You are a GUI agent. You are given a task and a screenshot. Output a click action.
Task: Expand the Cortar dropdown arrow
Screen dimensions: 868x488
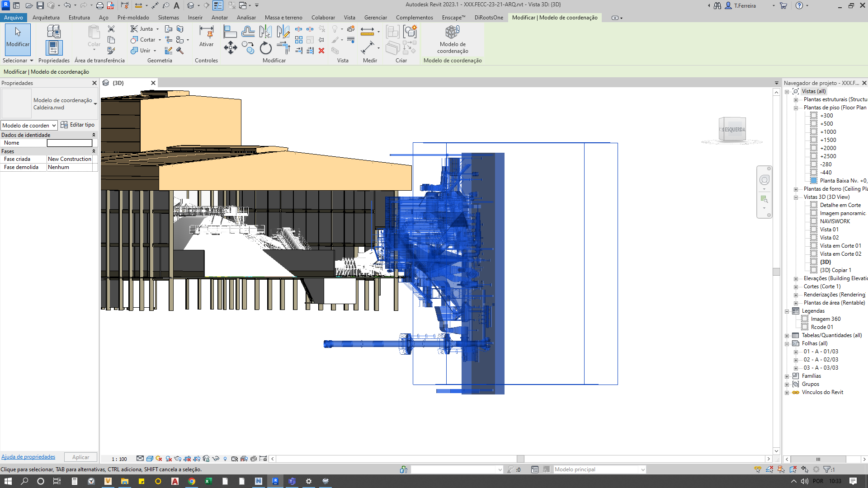(x=159, y=40)
